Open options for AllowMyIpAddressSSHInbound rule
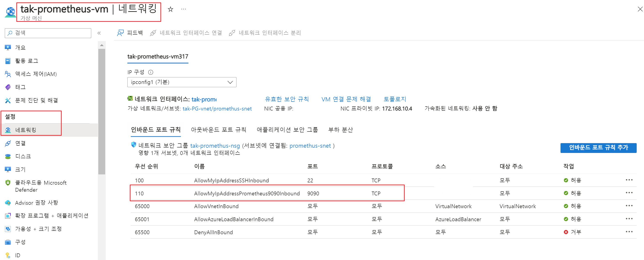The image size is (644, 260). [x=629, y=180]
